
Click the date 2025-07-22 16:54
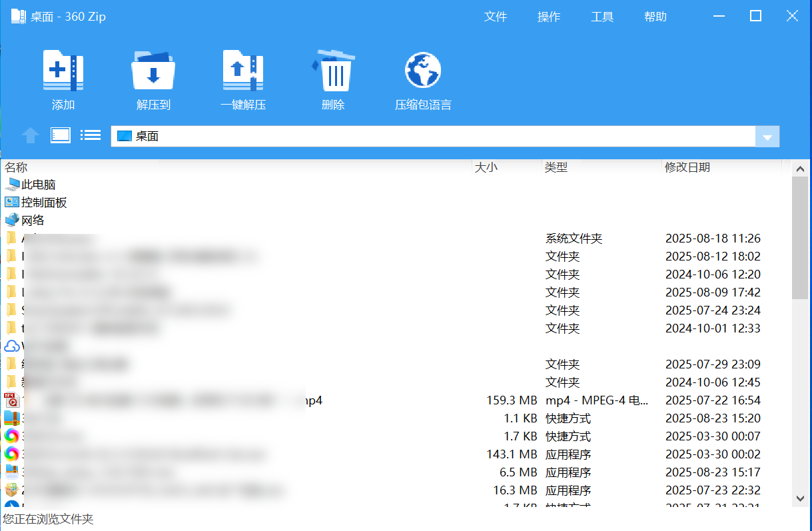click(713, 400)
